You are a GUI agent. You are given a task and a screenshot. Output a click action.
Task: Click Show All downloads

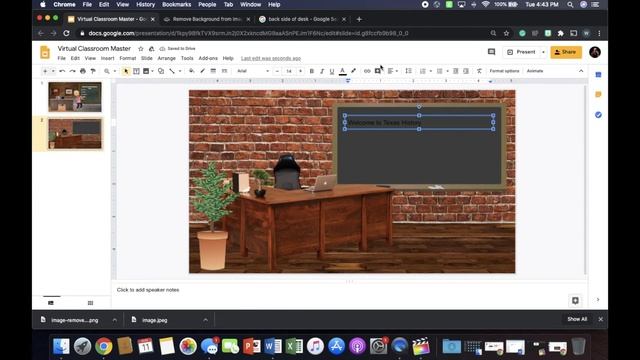(x=577, y=319)
